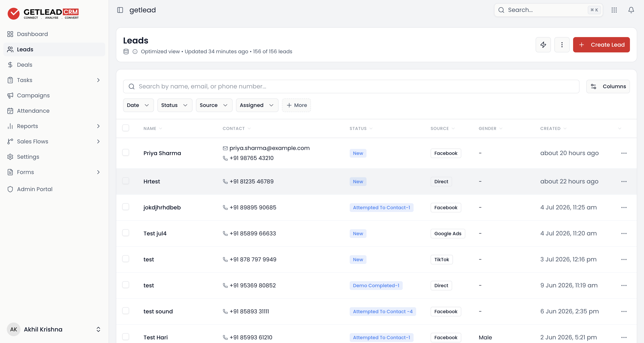Image resolution: width=644 pixels, height=343 pixels.
Task: Click the AK user avatar
Action: tap(13, 329)
